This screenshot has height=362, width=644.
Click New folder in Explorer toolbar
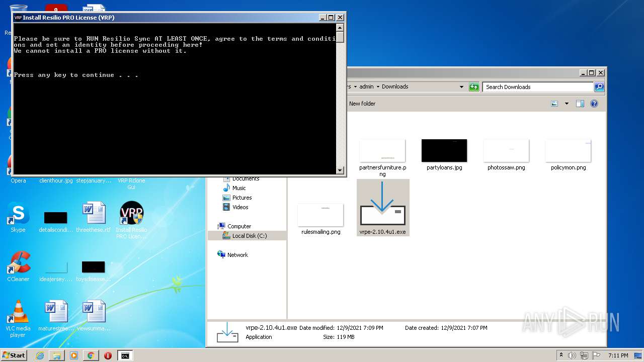[362, 104]
